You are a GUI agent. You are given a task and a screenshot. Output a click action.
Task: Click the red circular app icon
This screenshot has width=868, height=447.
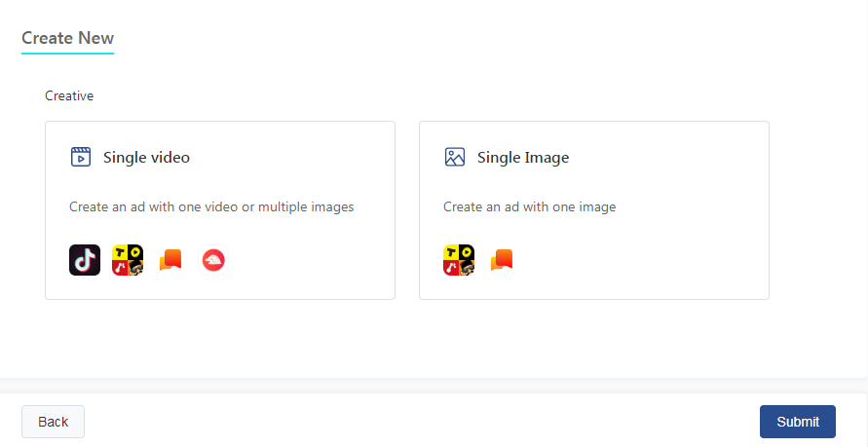[213, 260]
